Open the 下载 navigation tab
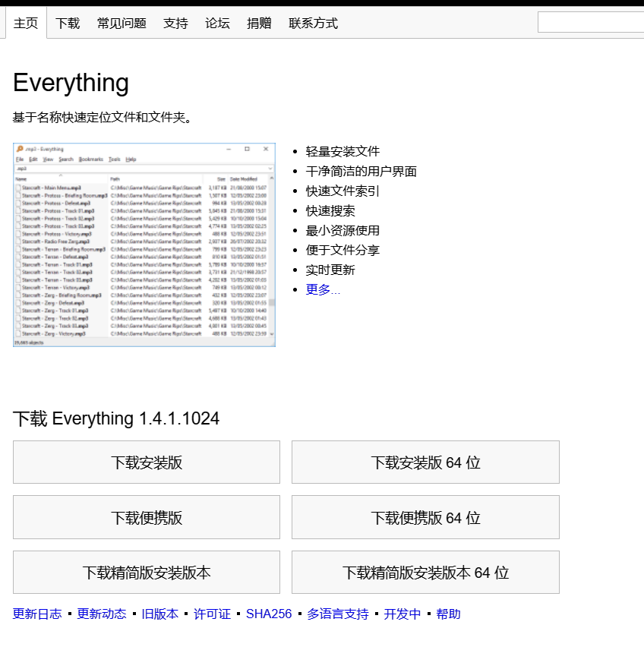 68,23
